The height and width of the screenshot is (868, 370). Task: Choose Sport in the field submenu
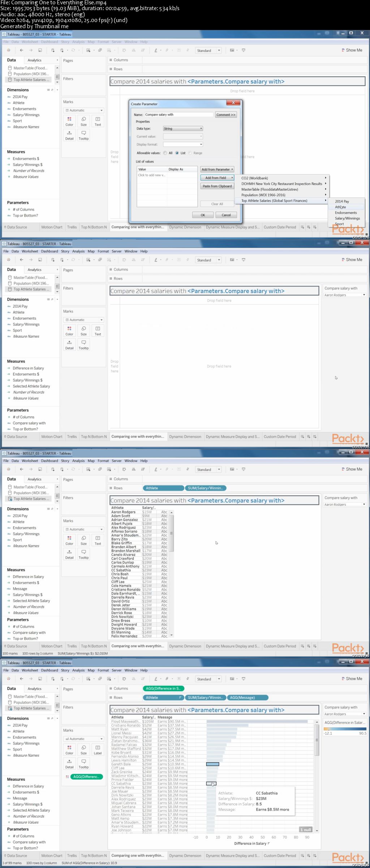[x=347, y=224]
